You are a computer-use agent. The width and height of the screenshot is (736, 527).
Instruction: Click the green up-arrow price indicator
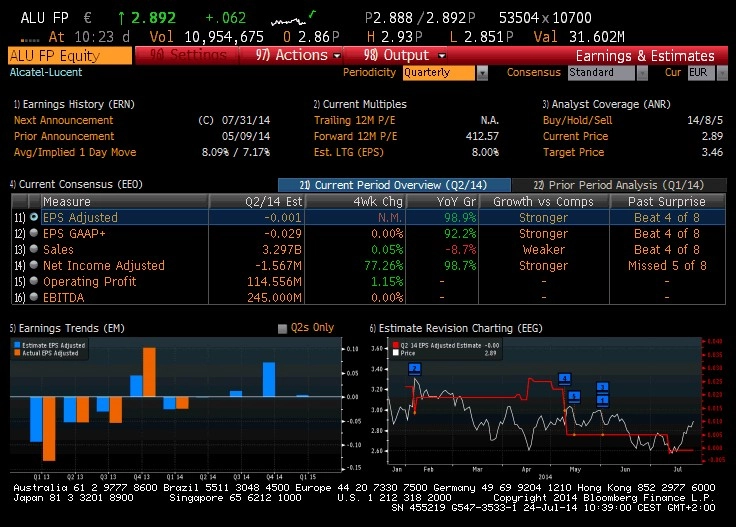point(122,18)
